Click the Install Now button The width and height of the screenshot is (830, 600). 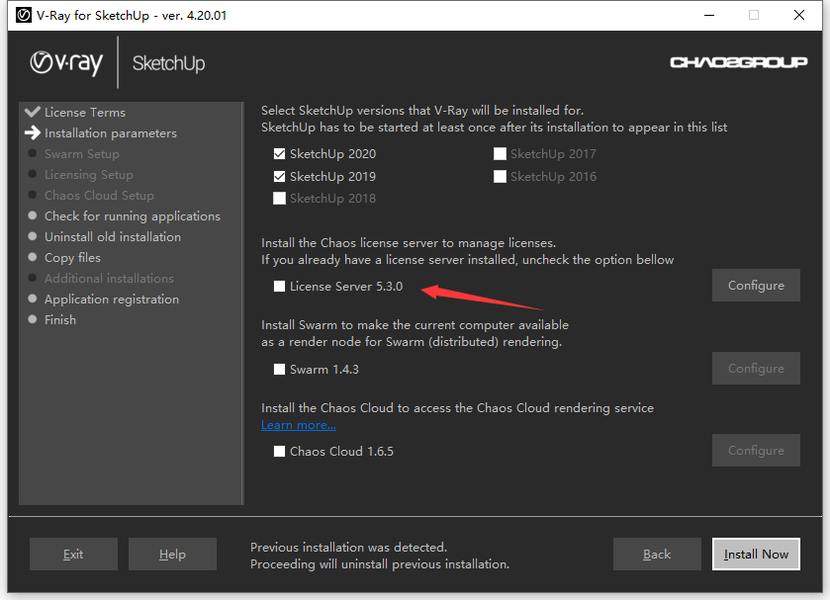pos(756,554)
